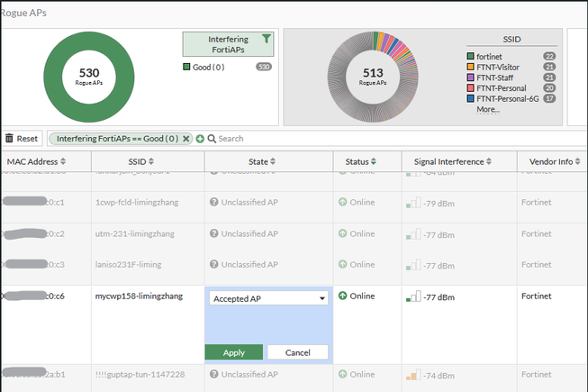Viewport: 588px width, 392px height.
Task: Sort by Vendor Info column header
Action: tap(555, 161)
